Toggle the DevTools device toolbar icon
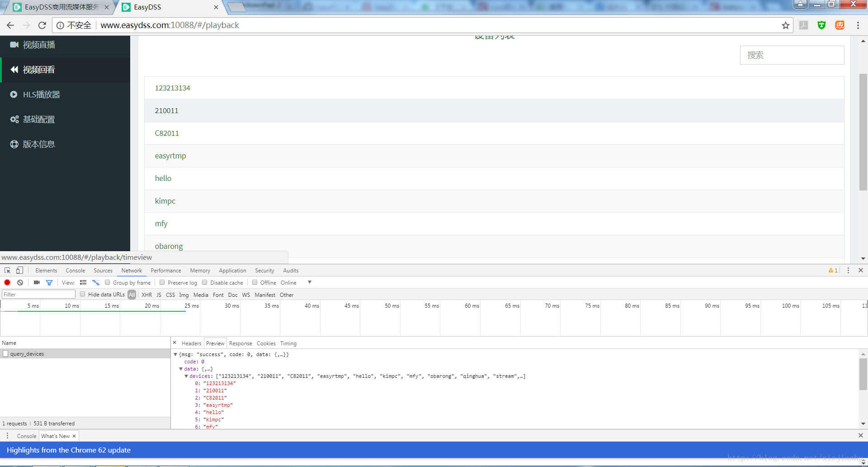 [19, 271]
